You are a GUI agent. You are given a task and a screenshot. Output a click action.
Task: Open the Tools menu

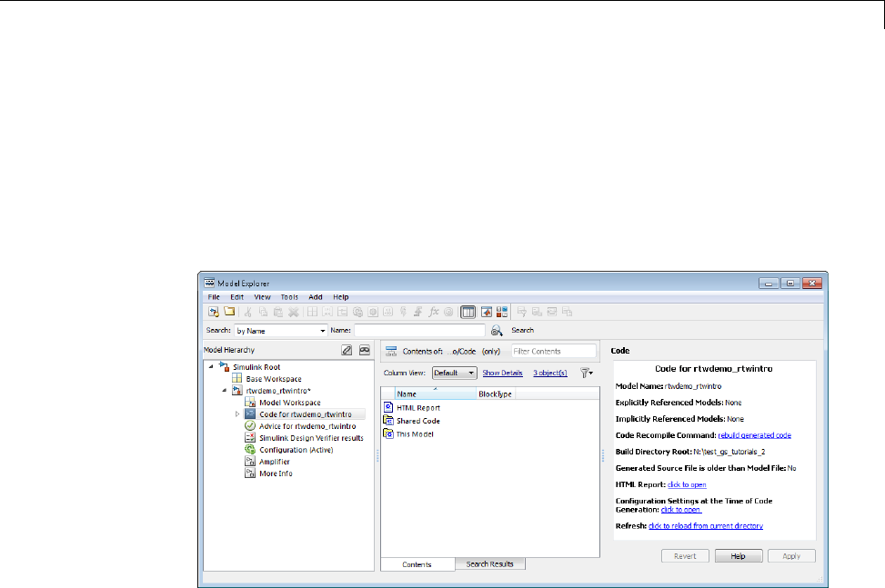(289, 296)
